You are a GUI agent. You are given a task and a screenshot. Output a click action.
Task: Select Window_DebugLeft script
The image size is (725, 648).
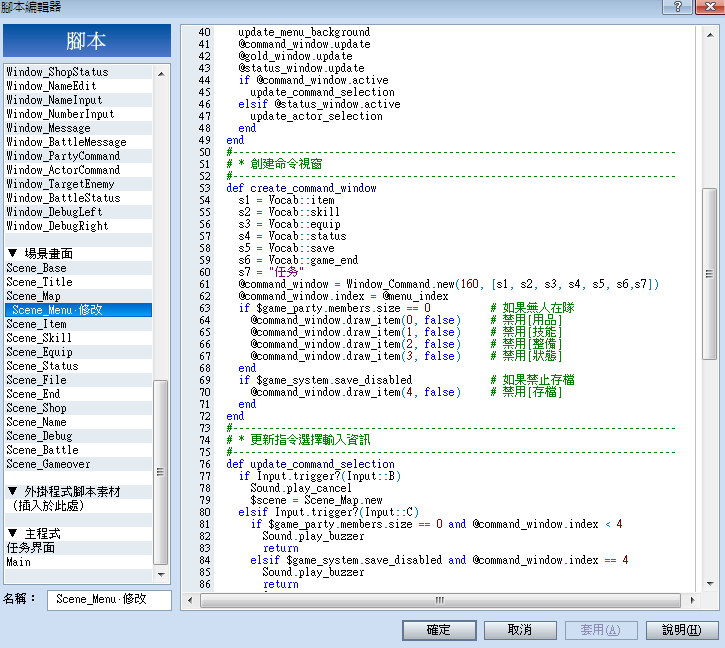[79, 212]
